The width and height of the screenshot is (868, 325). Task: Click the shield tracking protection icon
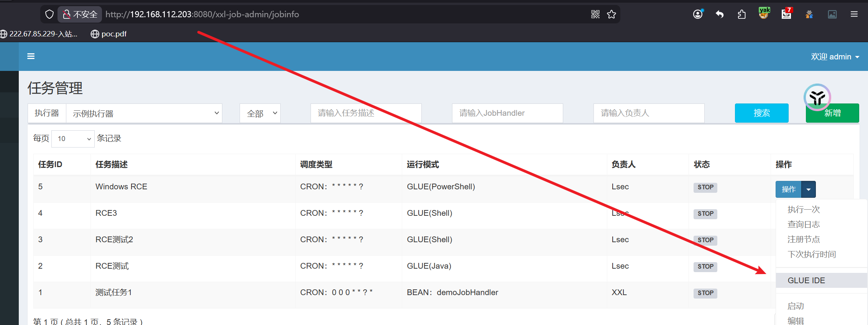[49, 15]
